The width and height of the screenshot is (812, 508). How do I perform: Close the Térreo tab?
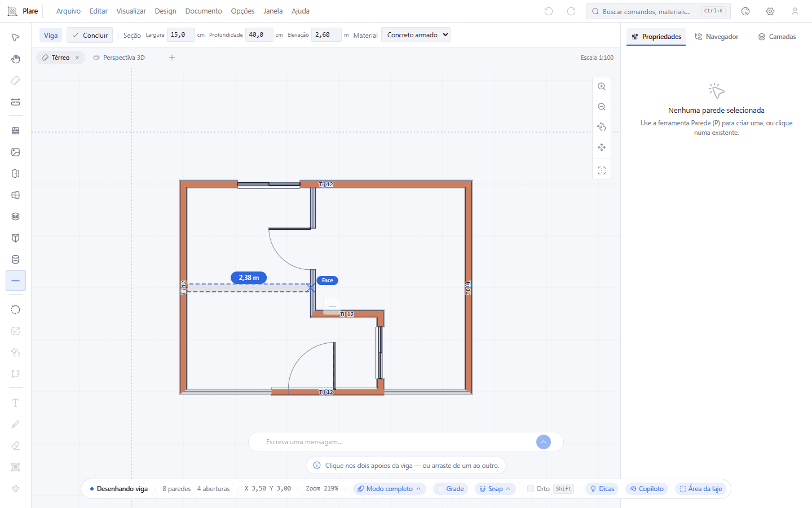coord(77,58)
